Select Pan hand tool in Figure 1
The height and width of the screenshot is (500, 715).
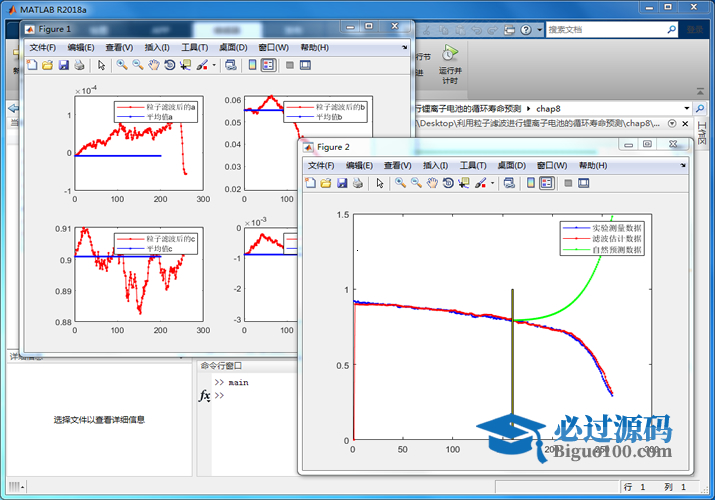click(x=154, y=65)
